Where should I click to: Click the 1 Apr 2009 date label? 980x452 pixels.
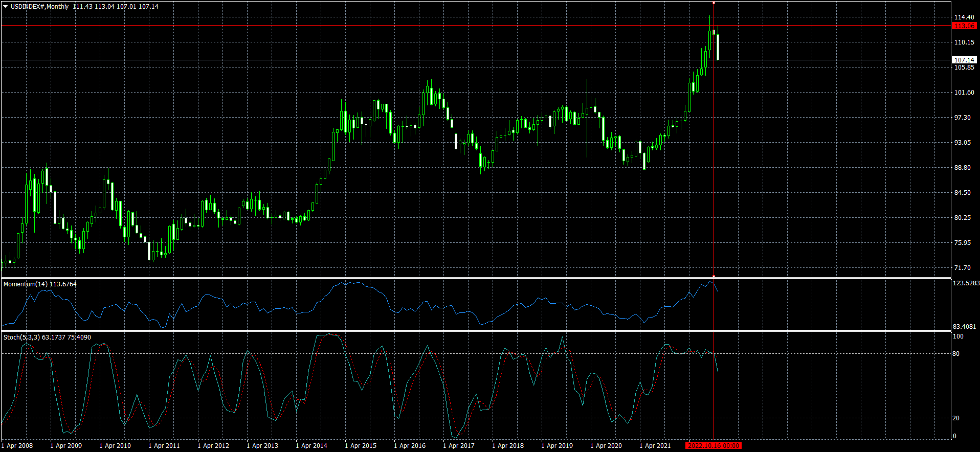[66, 446]
